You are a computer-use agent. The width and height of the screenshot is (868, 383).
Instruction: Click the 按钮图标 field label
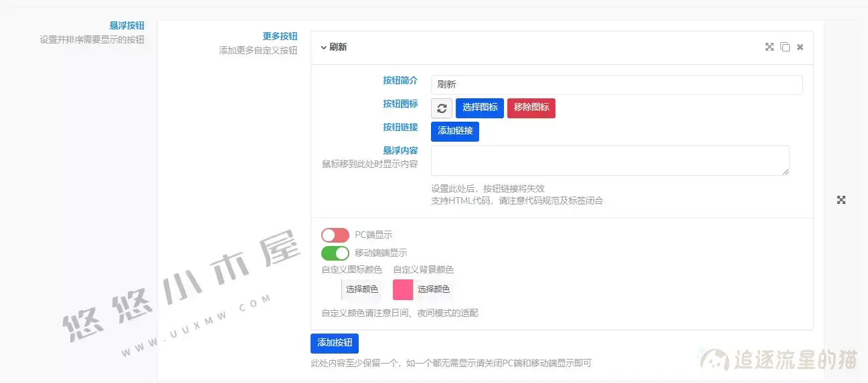tap(400, 104)
